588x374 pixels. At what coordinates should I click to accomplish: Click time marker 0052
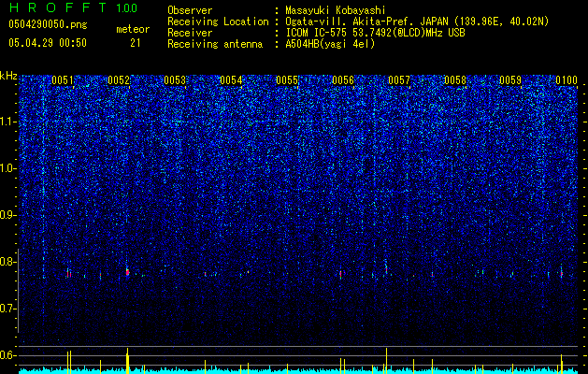point(119,80)
